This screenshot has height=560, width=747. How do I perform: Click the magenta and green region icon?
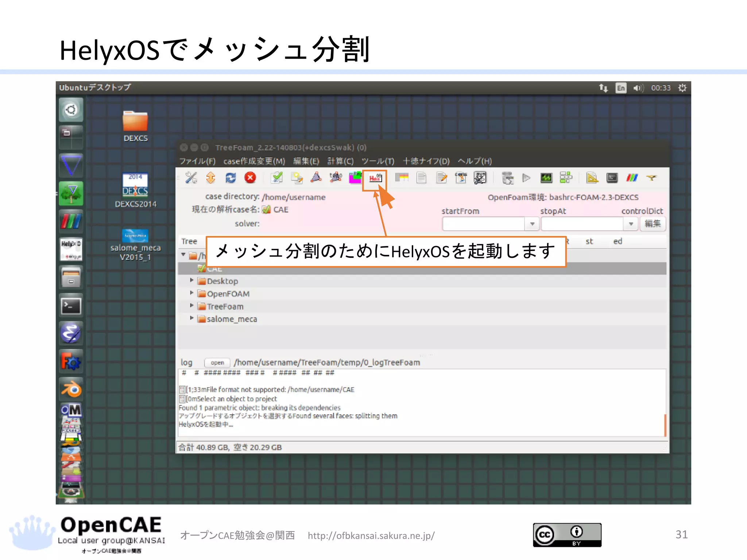355,178
